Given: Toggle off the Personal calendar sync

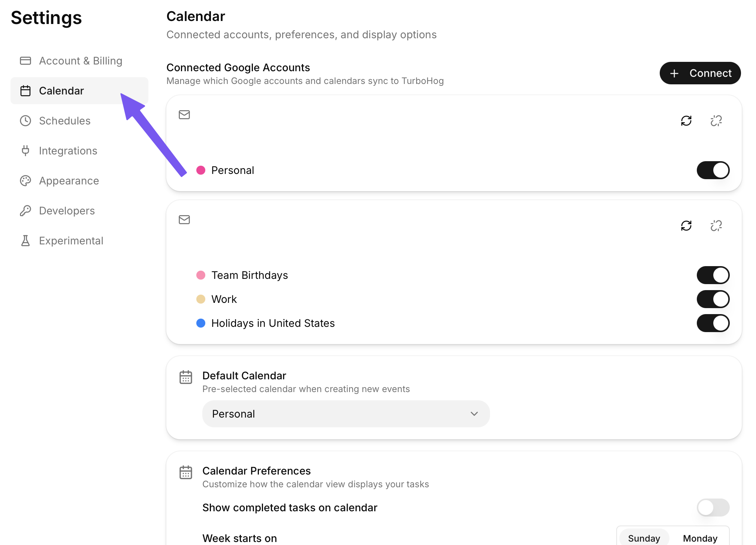Looking at the screenshot, I should [713, 170].
